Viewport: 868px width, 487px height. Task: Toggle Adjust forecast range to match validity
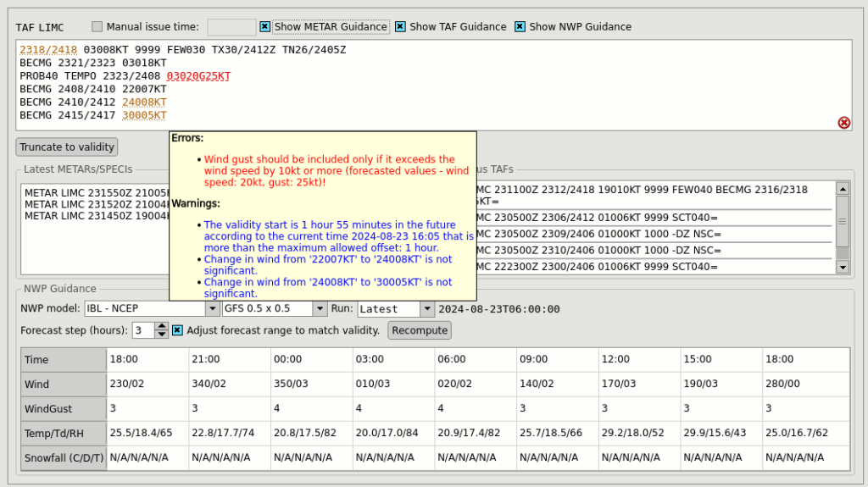point(178,330)
